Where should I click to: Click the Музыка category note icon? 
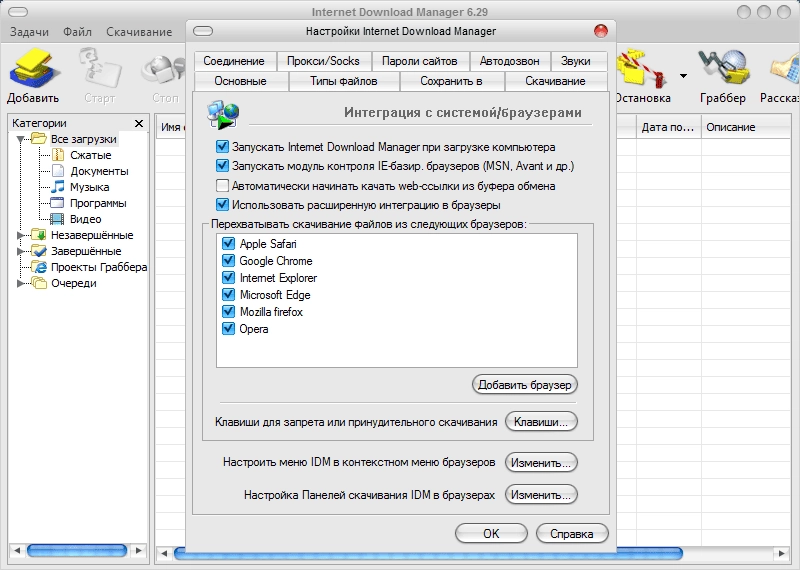(x=58, y=187)
